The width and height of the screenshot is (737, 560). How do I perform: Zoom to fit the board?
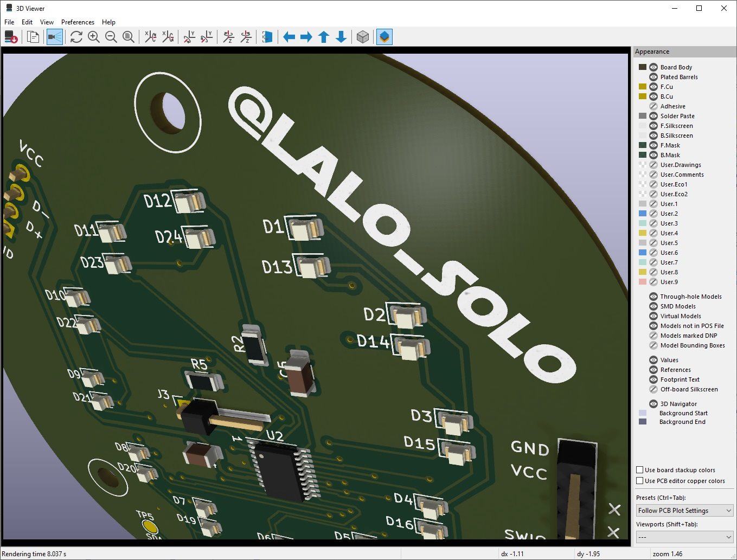click(129, 37)
